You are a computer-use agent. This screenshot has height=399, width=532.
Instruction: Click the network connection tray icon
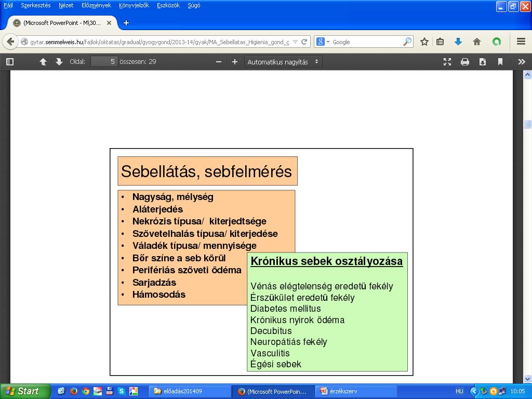point(502,391)
